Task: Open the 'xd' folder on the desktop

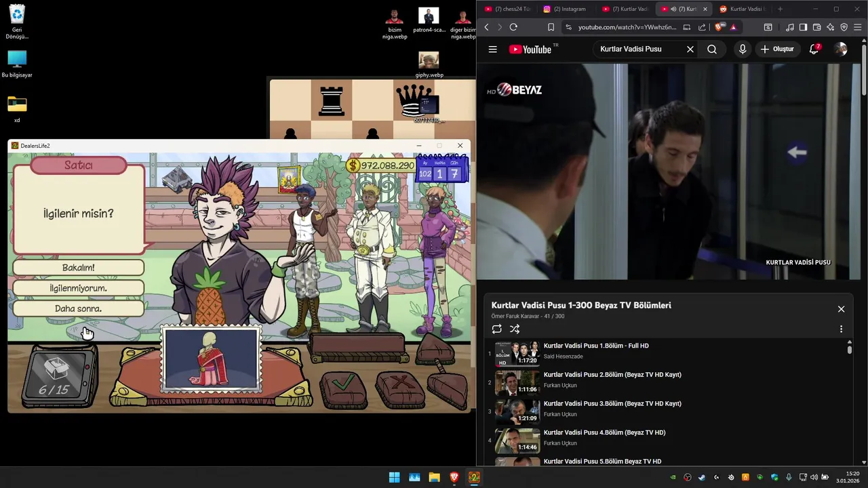Action: tap(17, 109)
